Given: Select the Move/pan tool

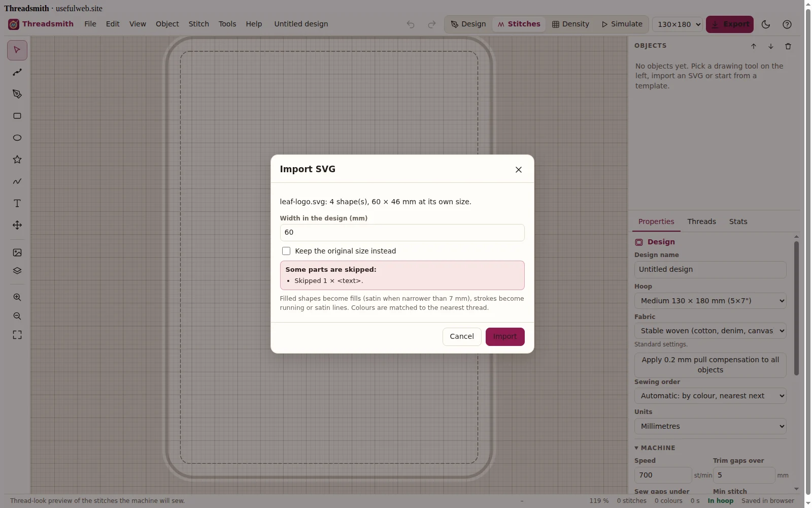Looking at the screenshot, I should point(17,225).
